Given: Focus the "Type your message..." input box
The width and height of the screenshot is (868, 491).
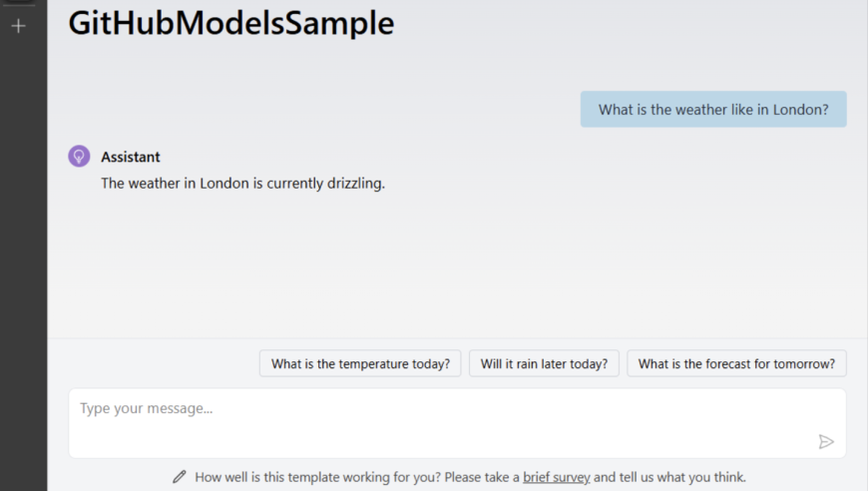Looking at the screenshot, I should 457,423.
